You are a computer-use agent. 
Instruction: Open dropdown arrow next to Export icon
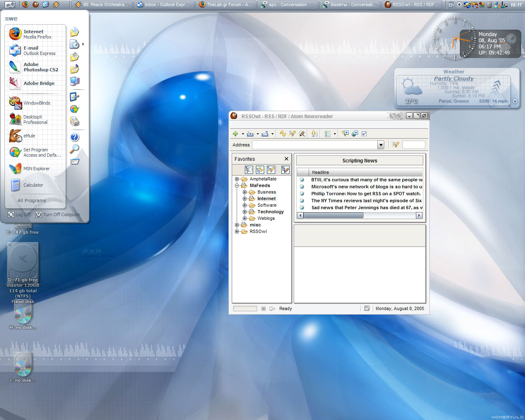pos(272,134)
